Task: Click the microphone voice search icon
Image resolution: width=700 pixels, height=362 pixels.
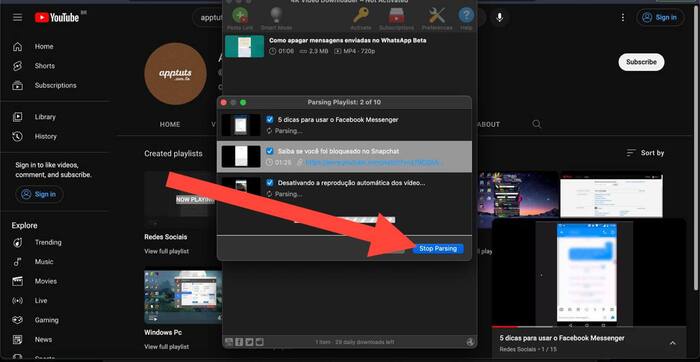Action: (499, 17)
